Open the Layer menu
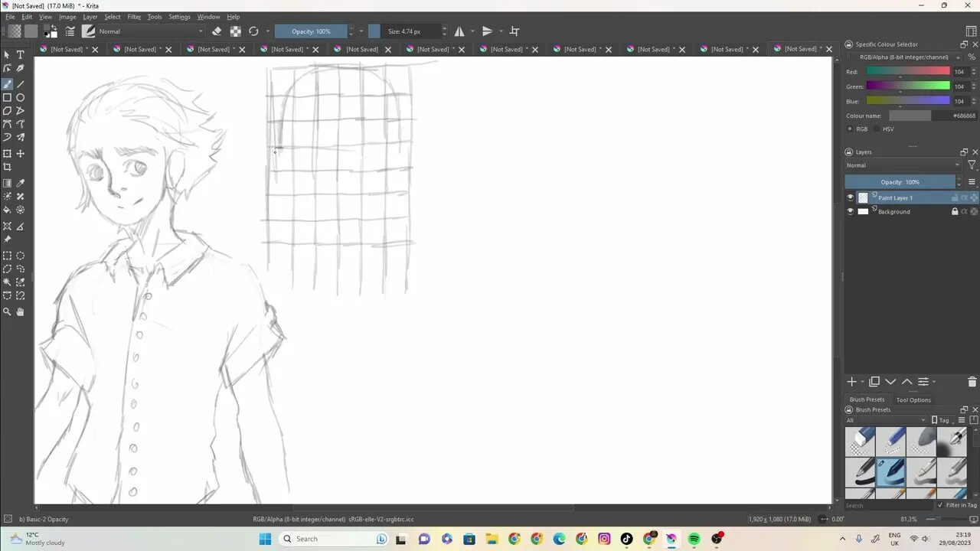980x551 pixels. pos(90,17)
